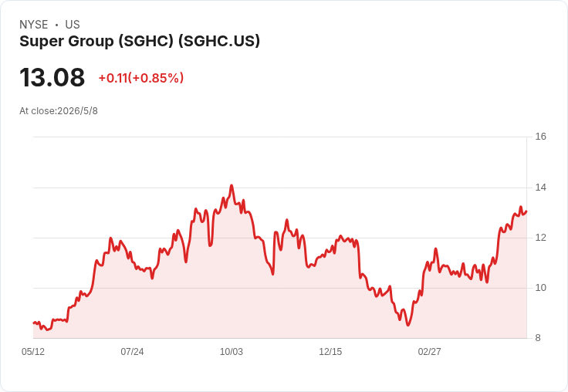Click the 13.08 current price
This screenshot has height=392, width=568.
pyautogui.click(x=52, y=77)
